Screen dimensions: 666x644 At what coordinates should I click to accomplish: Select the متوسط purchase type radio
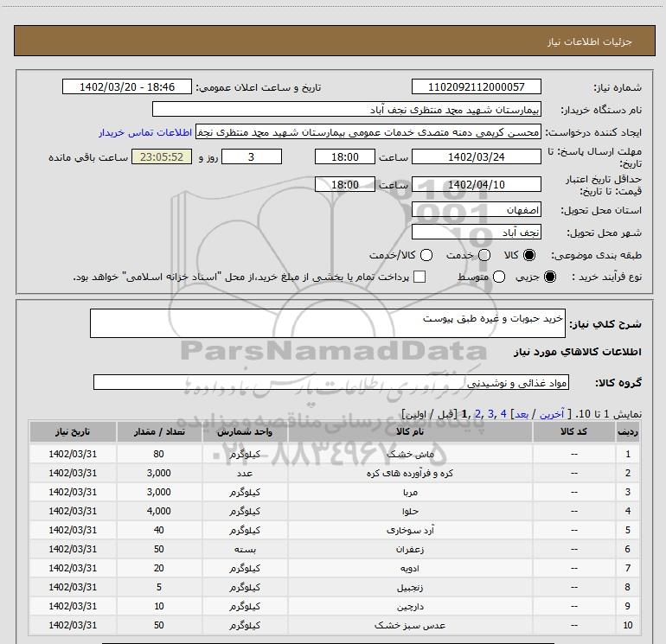pos(499,277)
